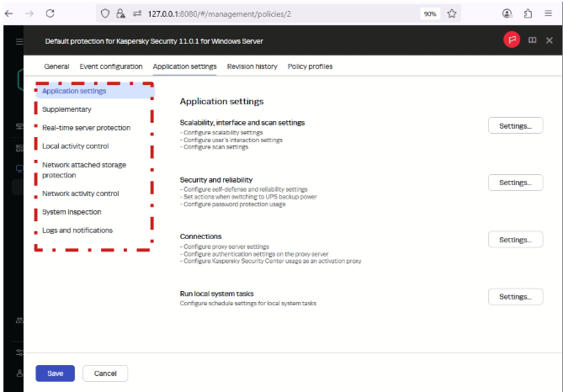Open the help book icon
The width and height of the screenshot is (563, 392).
pos(532,40)
